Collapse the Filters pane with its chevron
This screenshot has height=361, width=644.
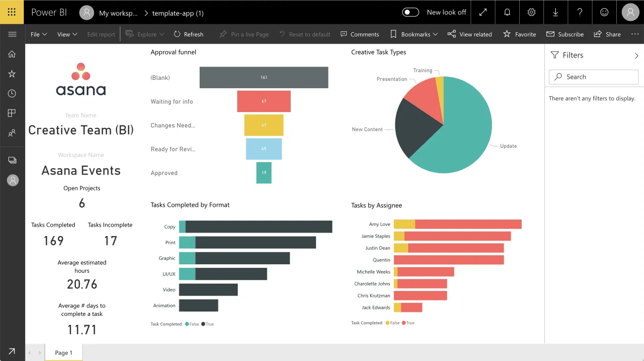(637, 55)
